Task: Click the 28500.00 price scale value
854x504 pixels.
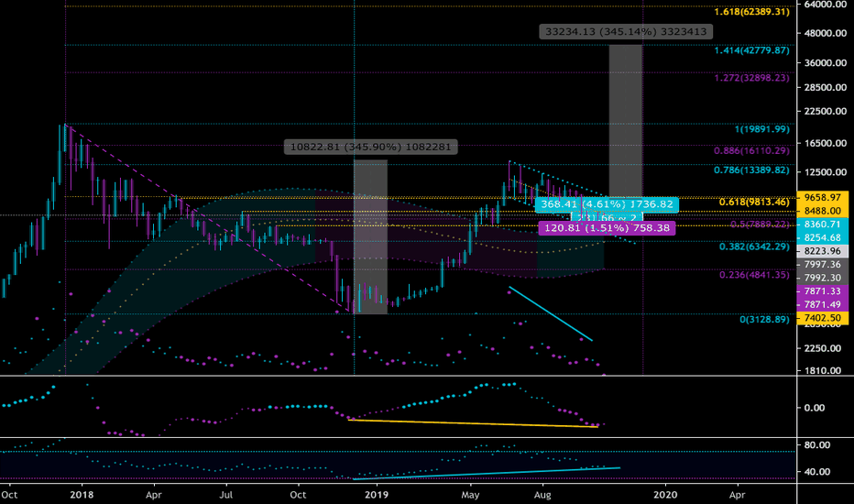Action: click(825, 87)
